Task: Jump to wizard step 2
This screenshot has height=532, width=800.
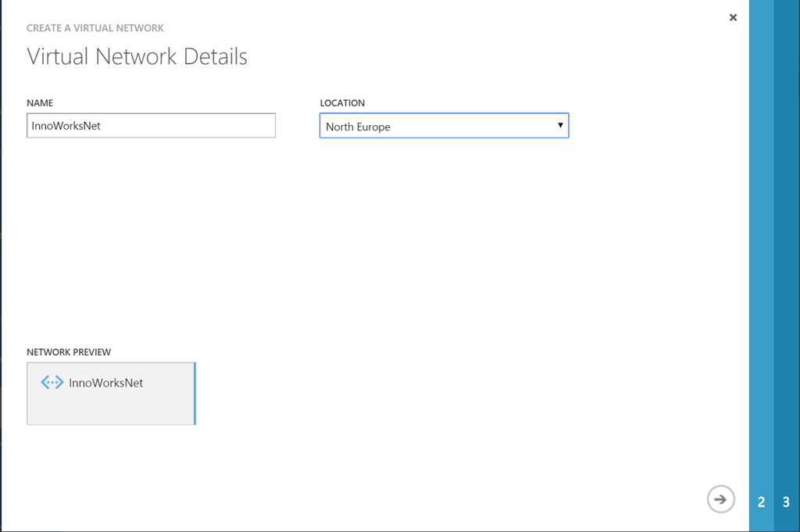Action: (761, 502)
